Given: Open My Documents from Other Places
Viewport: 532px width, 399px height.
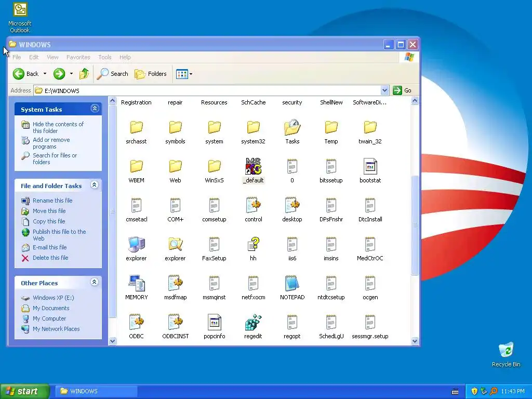Looking at the screenshot, I should tap(51, 308).
